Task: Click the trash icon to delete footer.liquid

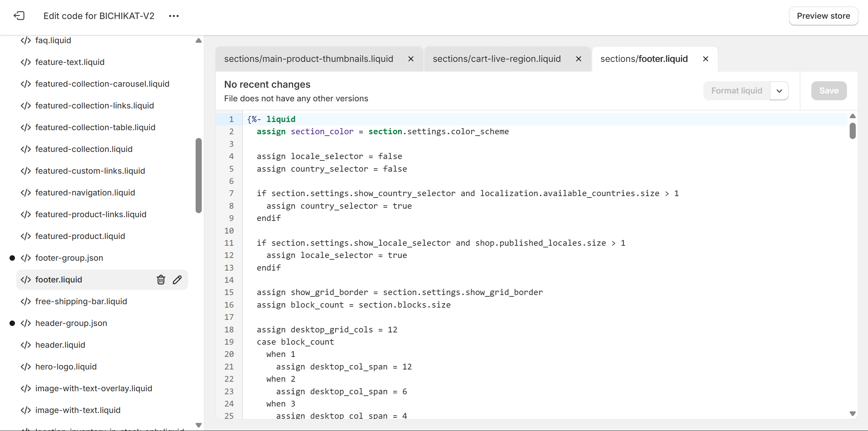Action: coord(161,279)
